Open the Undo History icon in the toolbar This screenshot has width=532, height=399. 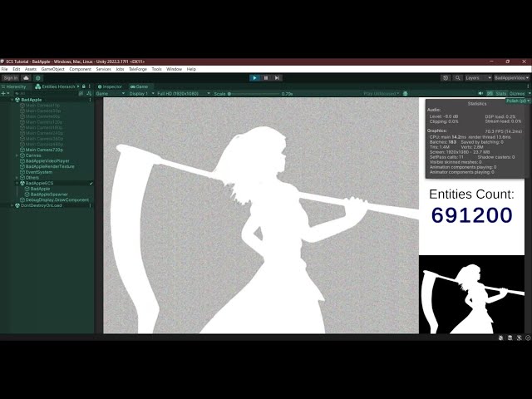(446, 78)
